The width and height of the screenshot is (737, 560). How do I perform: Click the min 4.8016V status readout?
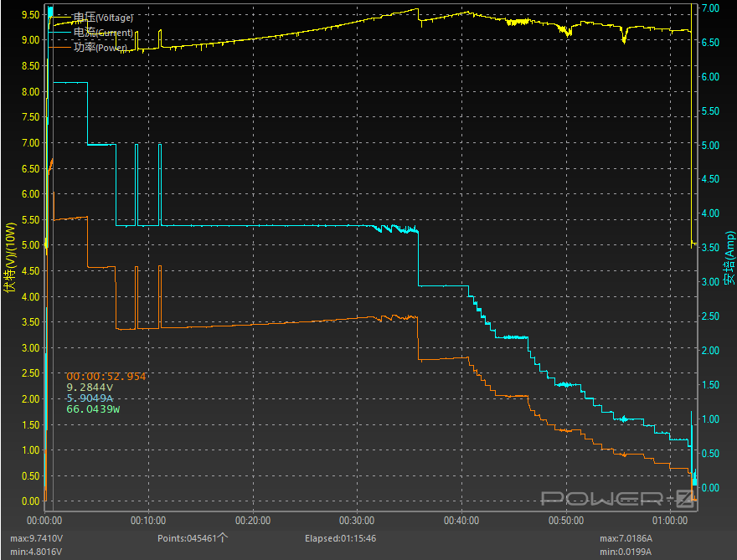(38, 552)
